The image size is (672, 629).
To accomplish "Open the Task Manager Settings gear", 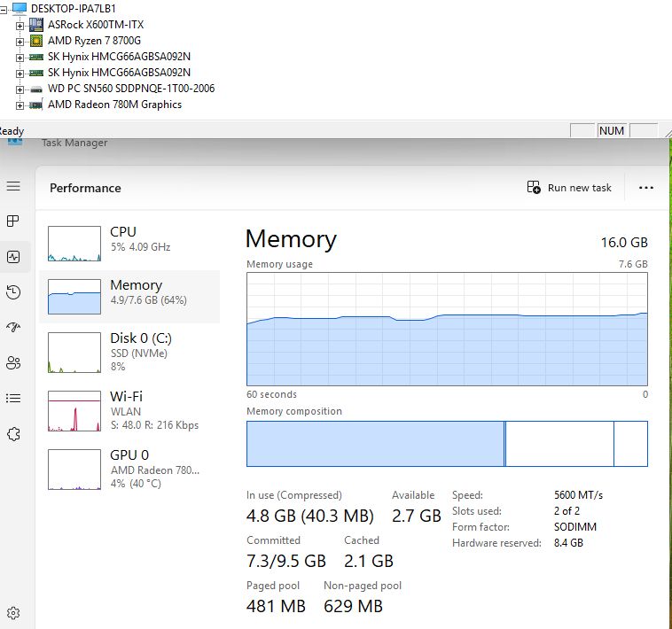I will point(13,613).
